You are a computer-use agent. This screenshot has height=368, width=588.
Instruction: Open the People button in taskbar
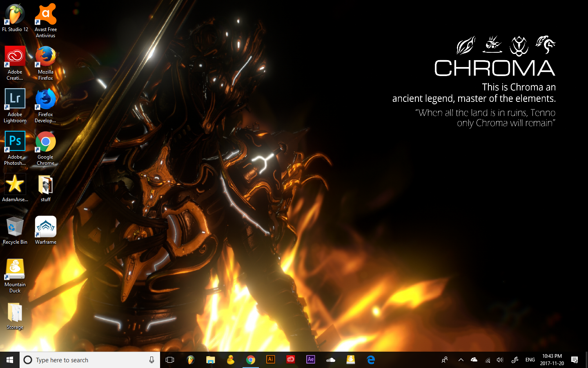[445, 360]
